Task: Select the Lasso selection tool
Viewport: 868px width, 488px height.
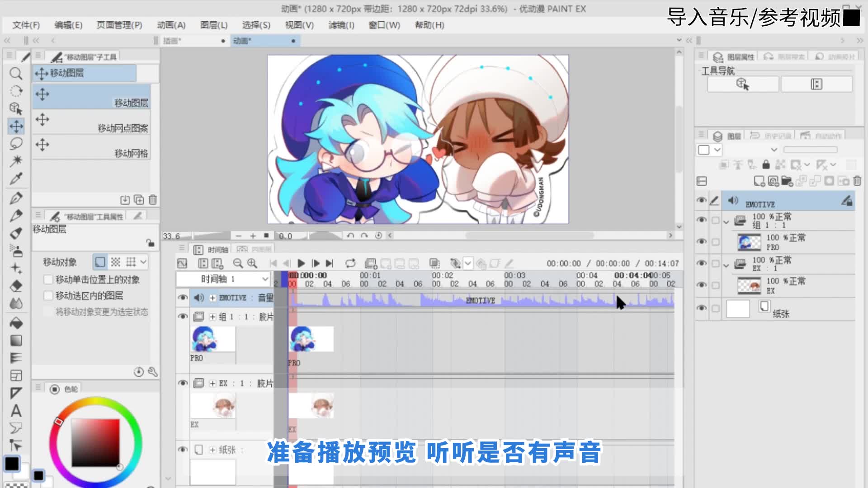Action: (16, 144)
